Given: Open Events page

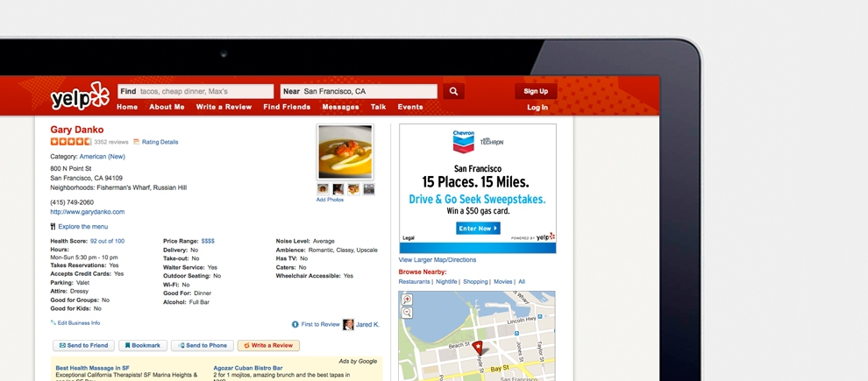Looking at the screenshot, I should pyautogui.click(x=410, y=107).
